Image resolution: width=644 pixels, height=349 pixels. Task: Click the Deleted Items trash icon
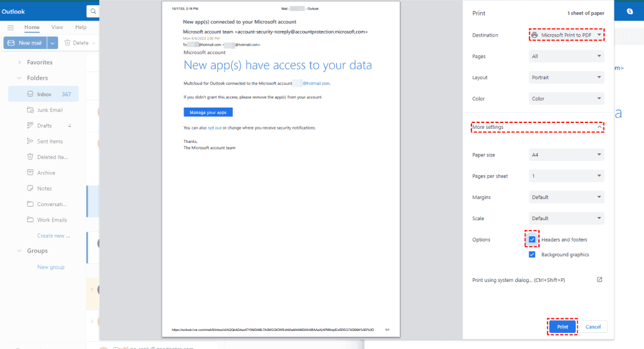(30, 156)
